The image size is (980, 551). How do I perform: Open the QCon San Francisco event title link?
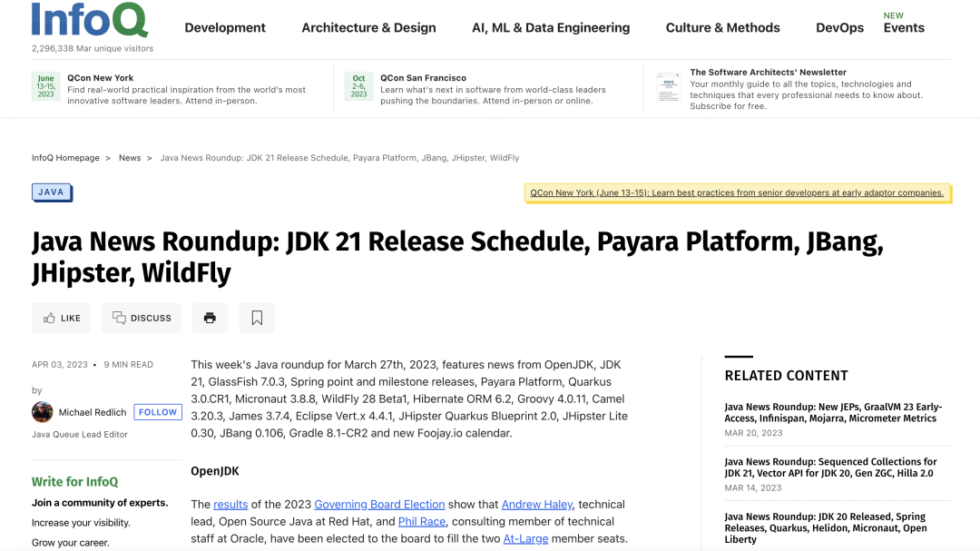point(423,77)
